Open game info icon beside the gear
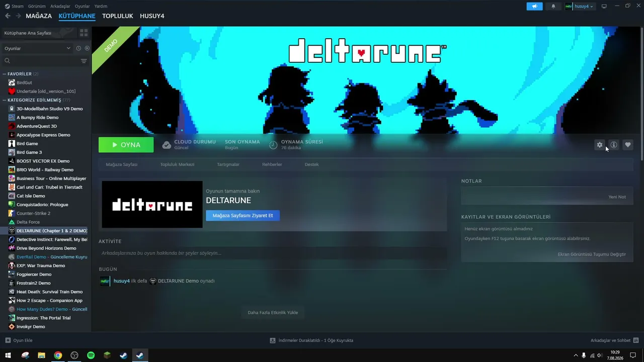The height and width of the screenshot is (362, 644). pos(613,145)
